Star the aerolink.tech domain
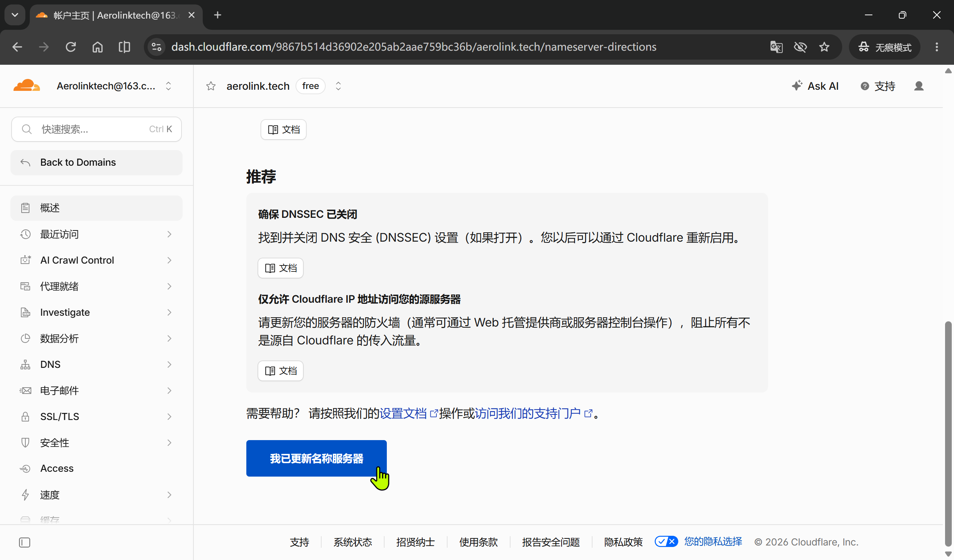 (x=211, y=86)
